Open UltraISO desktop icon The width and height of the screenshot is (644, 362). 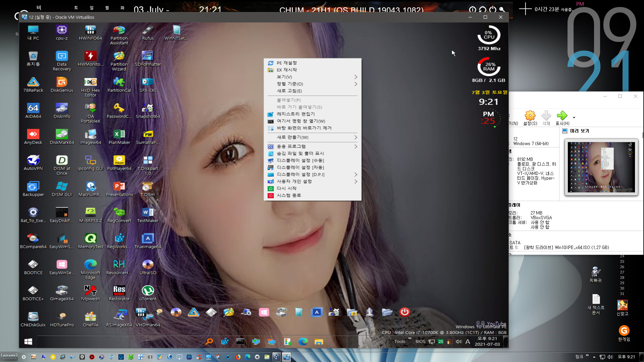[x=148, y=267]
